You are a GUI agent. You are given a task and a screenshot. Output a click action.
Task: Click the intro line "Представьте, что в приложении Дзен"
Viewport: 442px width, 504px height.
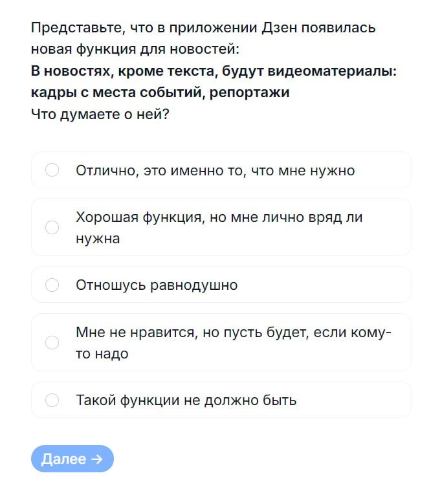pos(203,28)
